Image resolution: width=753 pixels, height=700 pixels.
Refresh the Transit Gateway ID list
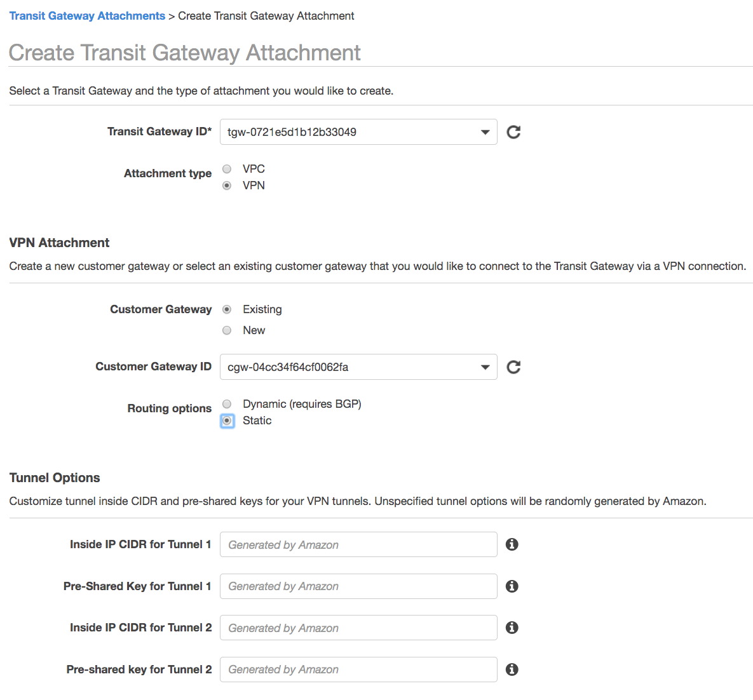[513, 131]
